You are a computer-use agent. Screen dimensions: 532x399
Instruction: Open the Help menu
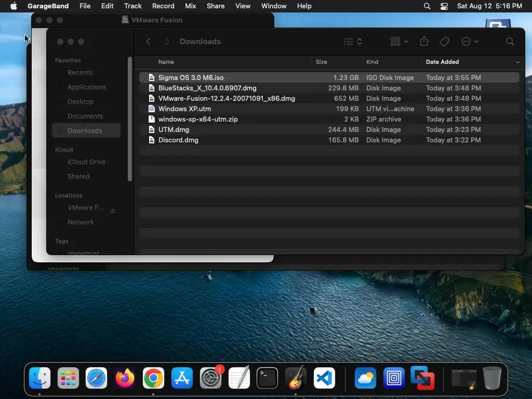pos(304,6)
